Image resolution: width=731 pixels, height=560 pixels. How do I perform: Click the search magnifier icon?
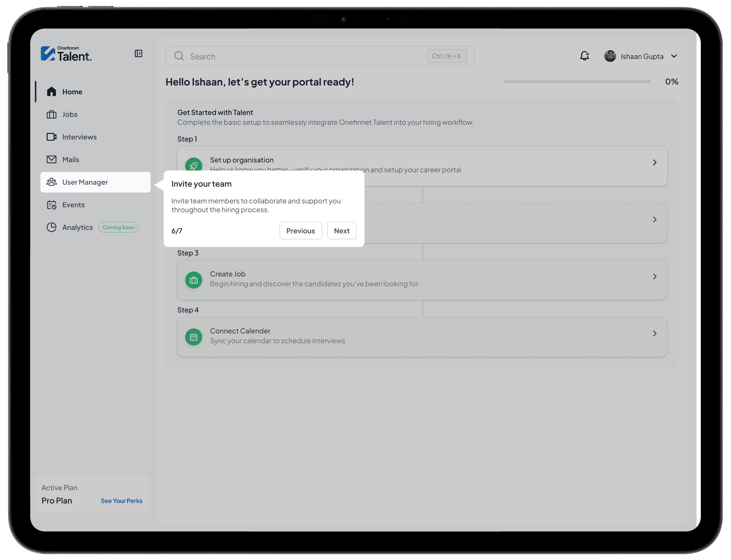(179, 56)
